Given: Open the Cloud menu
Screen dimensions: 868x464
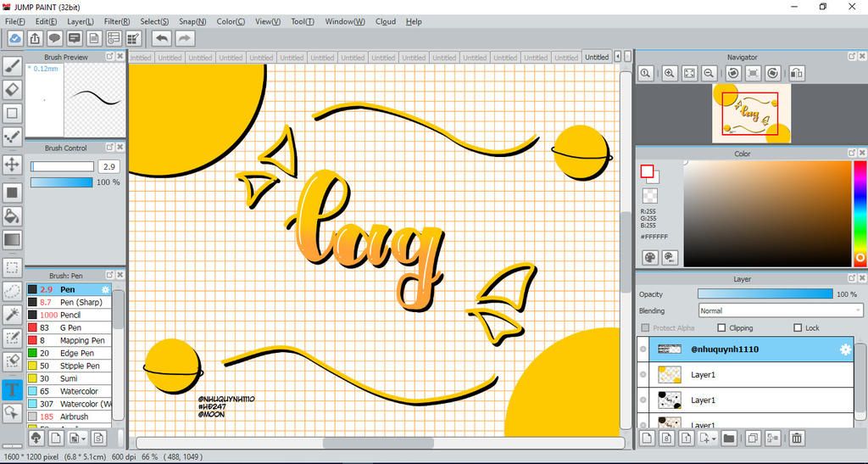Looking at the screenshot, I should (x=386, y=21).
